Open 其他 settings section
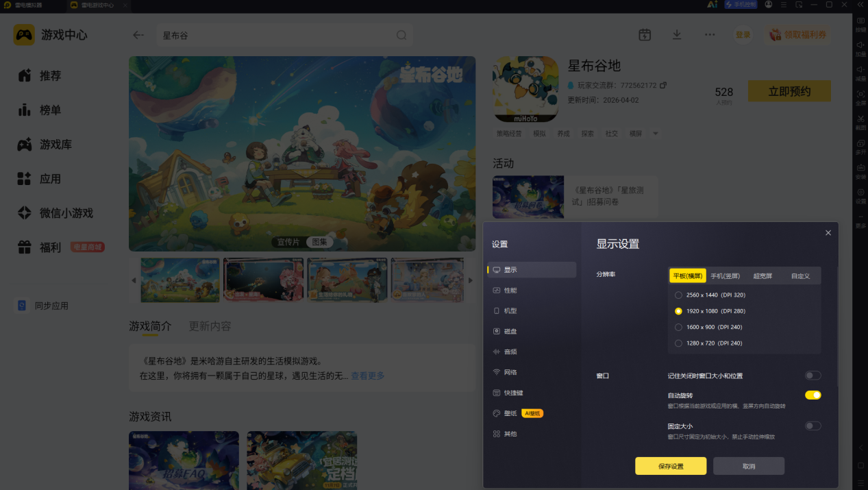Image resolution: width=868 pixels, height=490 pixels. [532, 434]
